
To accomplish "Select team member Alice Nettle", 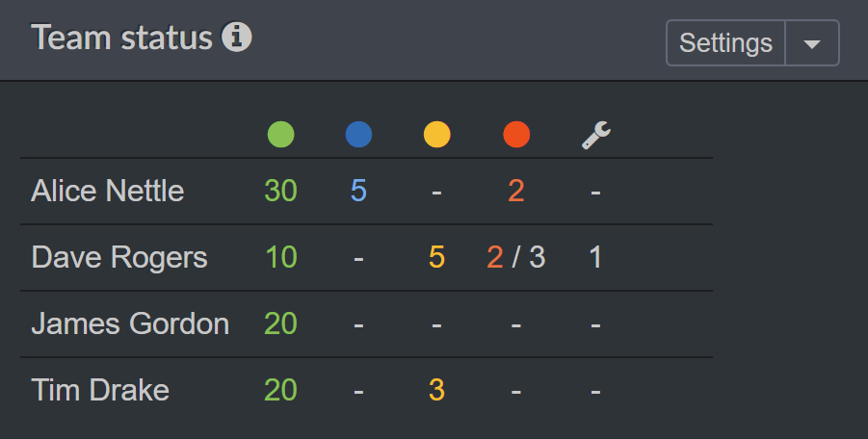I will pyautogui.click(x=107, y=191).
